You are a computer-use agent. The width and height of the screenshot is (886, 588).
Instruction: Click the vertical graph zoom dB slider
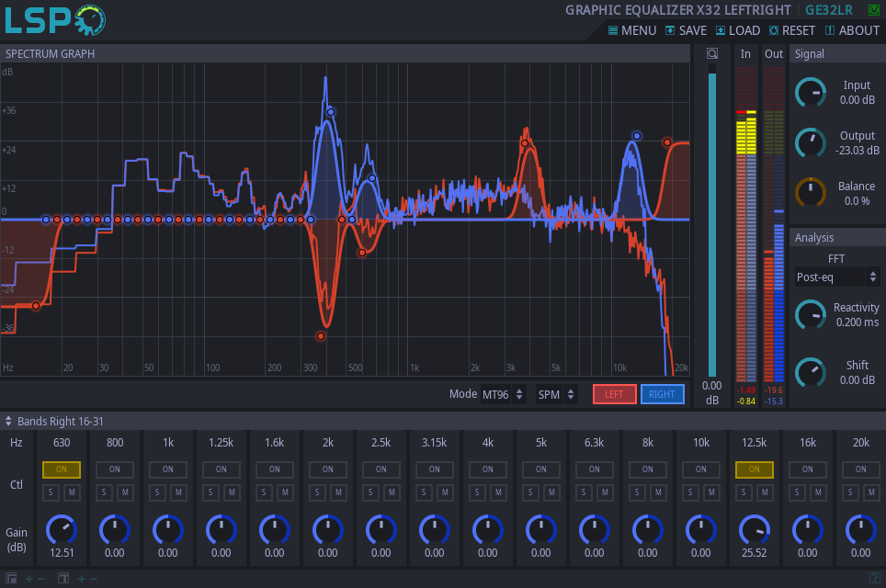[x=712, y=220]
